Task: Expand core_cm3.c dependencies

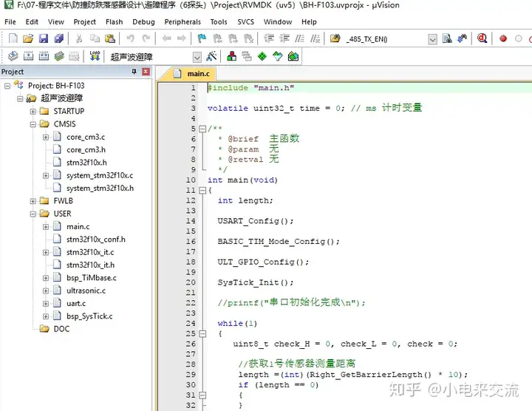Action: click(46, 137)
